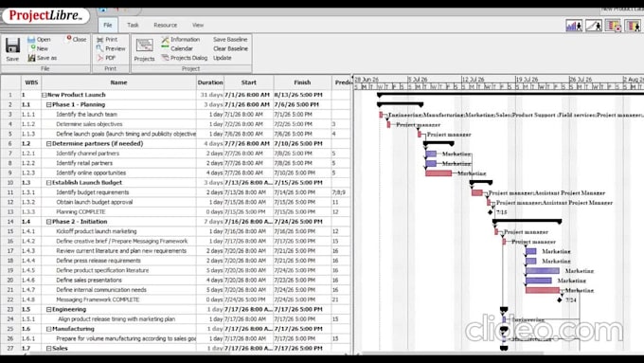Select task 'Messaging Framework COMPLETE'
The height and width of the screenshot is (363, 644).
pyautogui.click(x=98, y=299)
